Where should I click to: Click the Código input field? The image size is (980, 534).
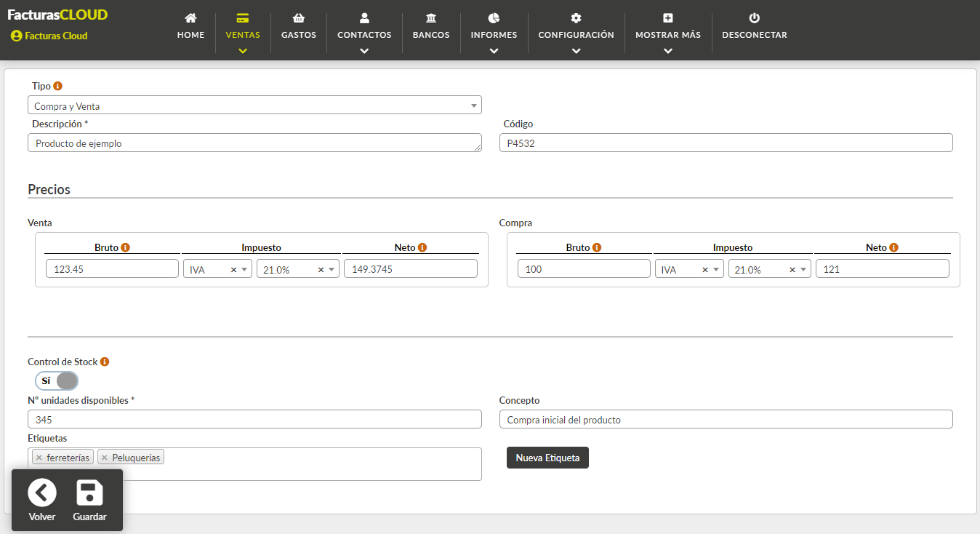tap(726, 143)
